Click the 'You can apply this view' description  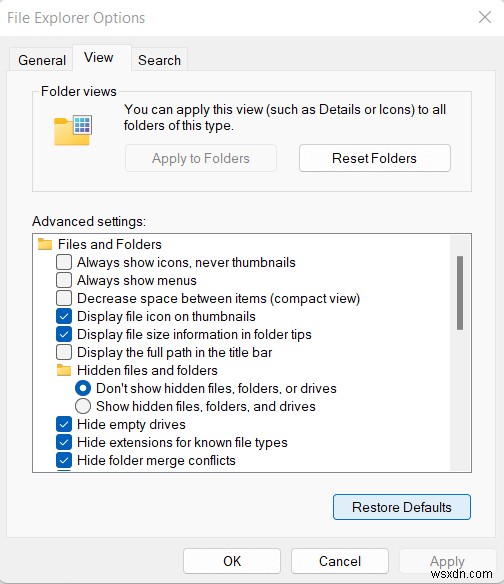pyautogui.click(x=285, y=117)
